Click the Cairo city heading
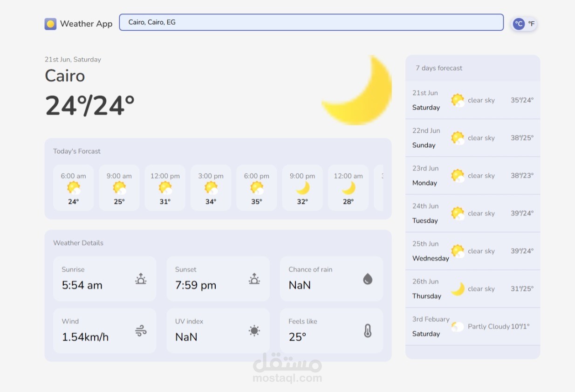This screenshot has height=392, width=575. coord(65,76)
